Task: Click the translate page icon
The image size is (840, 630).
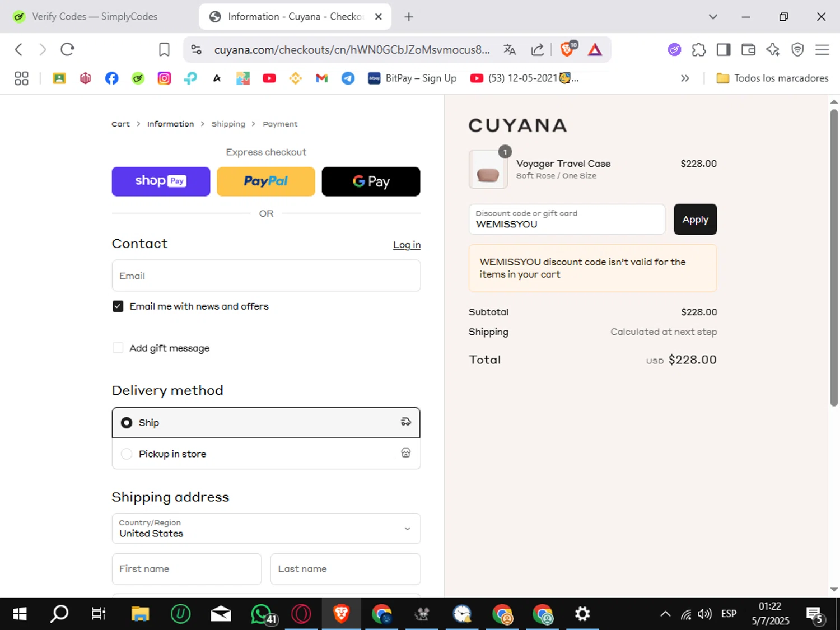Action: [510, 50]
